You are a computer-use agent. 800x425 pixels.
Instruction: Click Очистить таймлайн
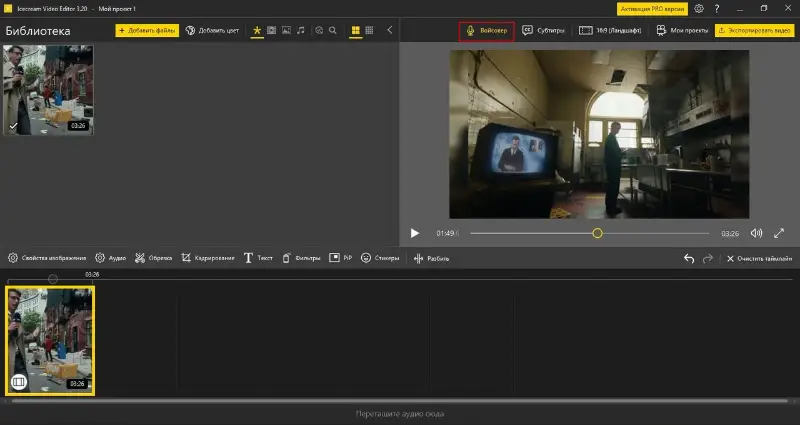coord(759,259)
